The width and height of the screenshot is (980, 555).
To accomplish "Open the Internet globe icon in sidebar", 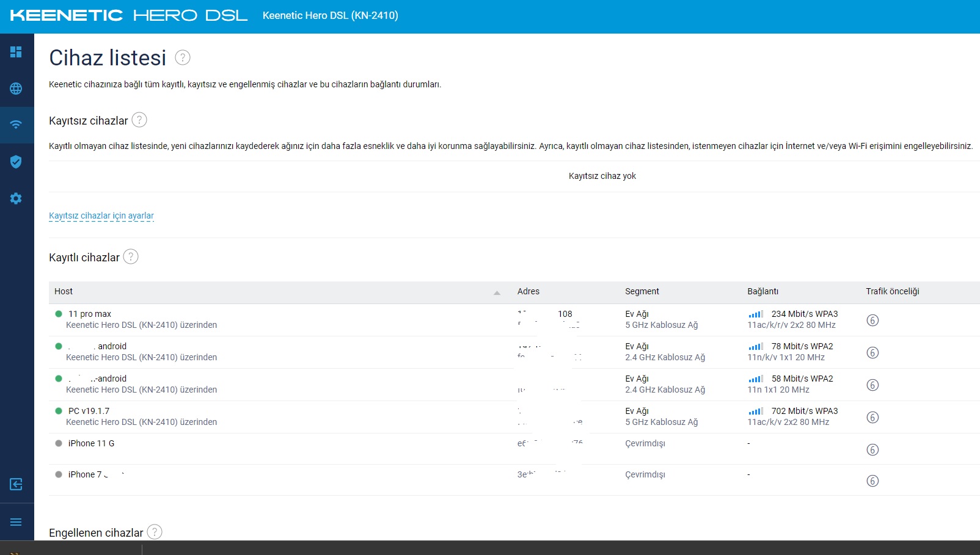I will pyautogui.click(x=16, y=89).
